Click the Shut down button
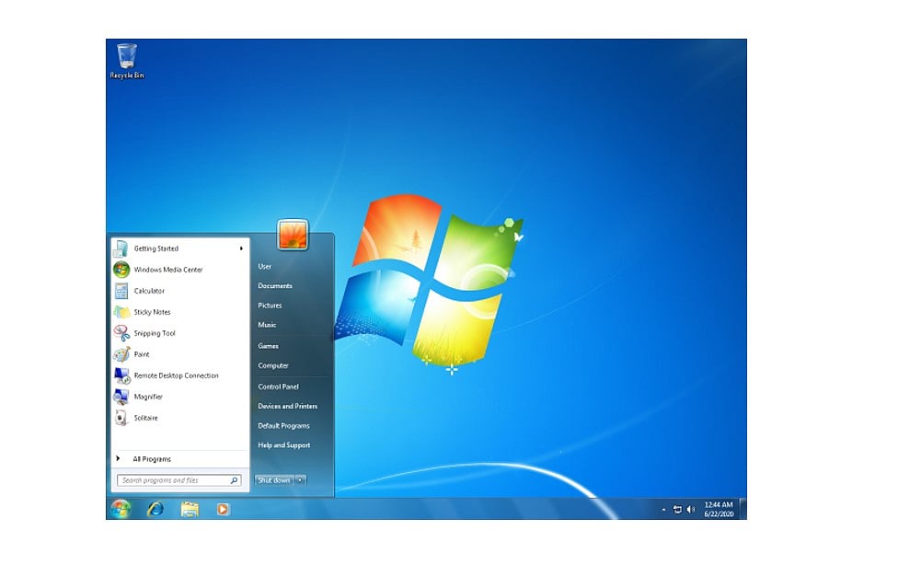Image resolution: width=898 pixels, height=588 pixels. point(273,479)
